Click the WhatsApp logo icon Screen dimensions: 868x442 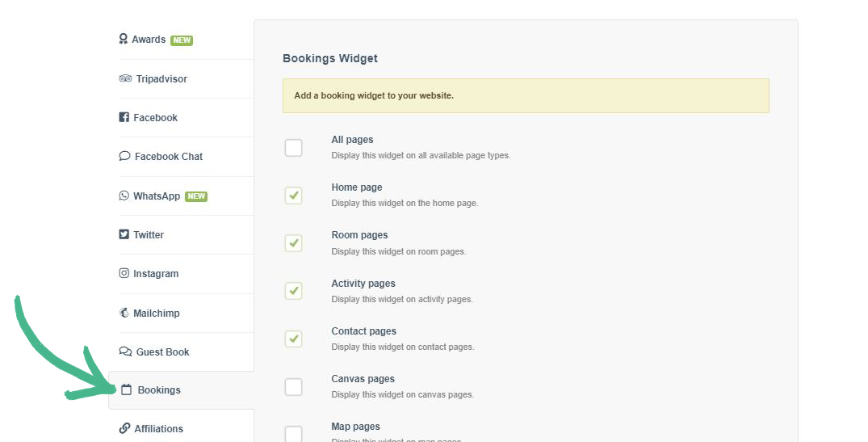pyautogui.click(x=124, y=196)
